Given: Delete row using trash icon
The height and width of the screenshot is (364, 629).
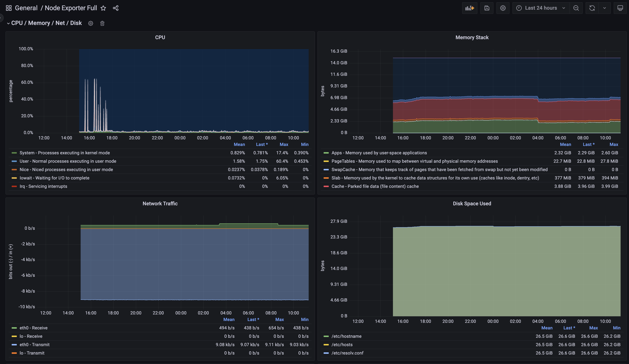Looking at the screenshot, I should pyautogui.click(x=102, y=23).
